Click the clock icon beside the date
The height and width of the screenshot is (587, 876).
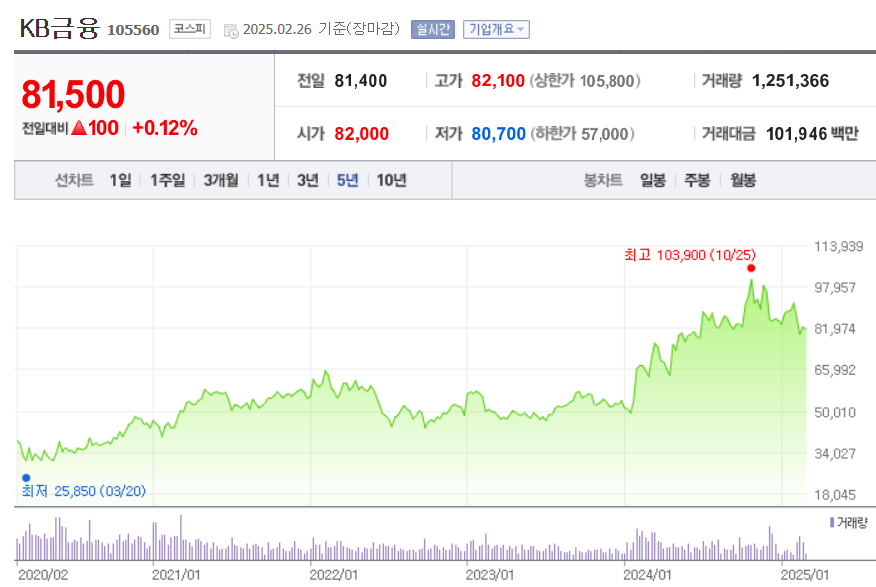pyautogui.click(x=231, y=31)
